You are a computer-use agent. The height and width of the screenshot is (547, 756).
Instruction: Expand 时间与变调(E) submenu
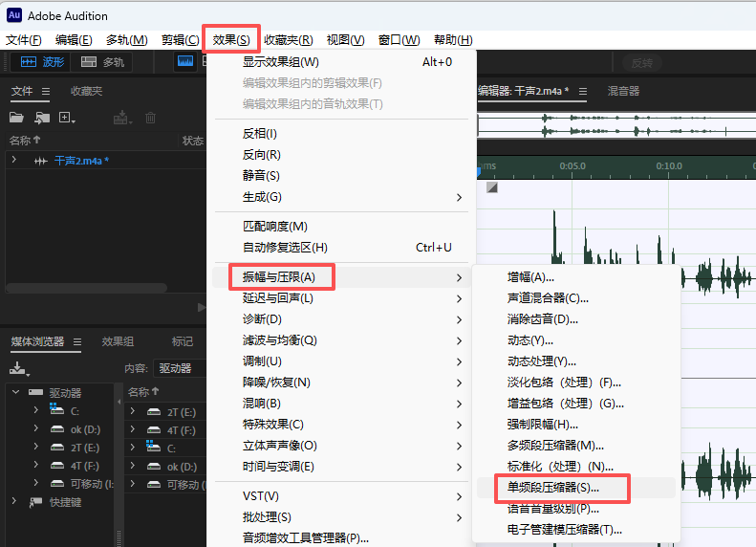(x=341, y=467)
